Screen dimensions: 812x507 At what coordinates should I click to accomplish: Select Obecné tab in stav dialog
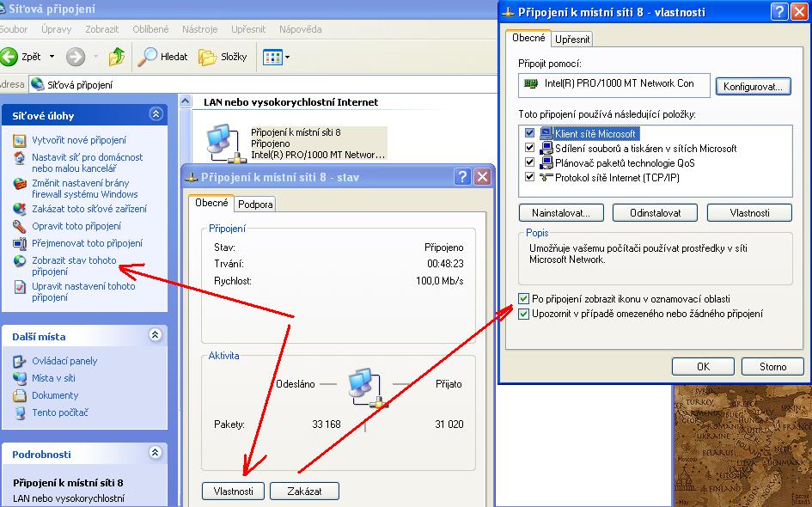point(211,203)
